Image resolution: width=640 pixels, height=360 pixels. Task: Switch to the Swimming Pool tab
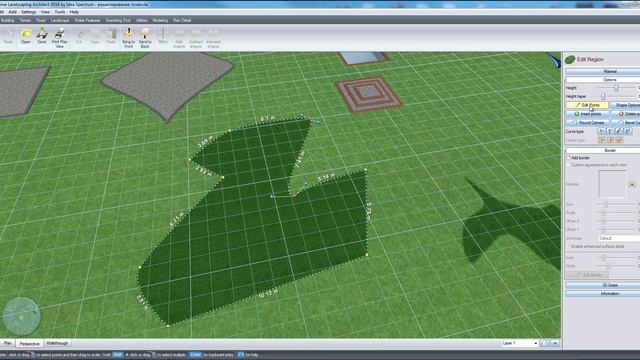click(x=118, y=20)
